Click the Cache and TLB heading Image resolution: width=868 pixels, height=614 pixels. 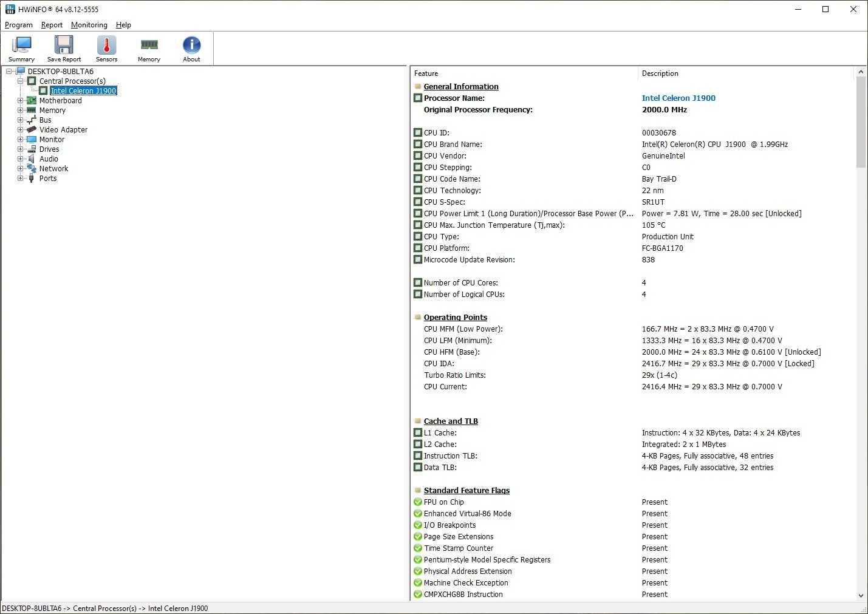coord(451,421)
